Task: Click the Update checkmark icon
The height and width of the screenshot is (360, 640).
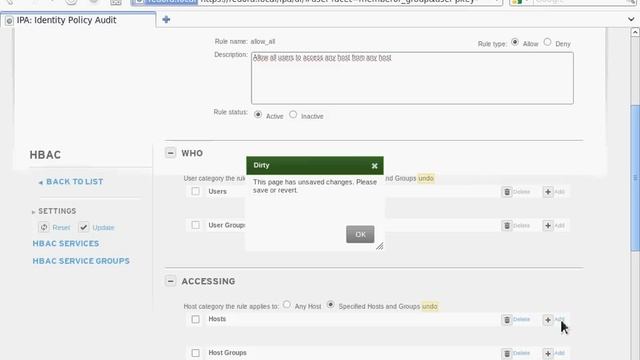Action: [x=84, y=227]
